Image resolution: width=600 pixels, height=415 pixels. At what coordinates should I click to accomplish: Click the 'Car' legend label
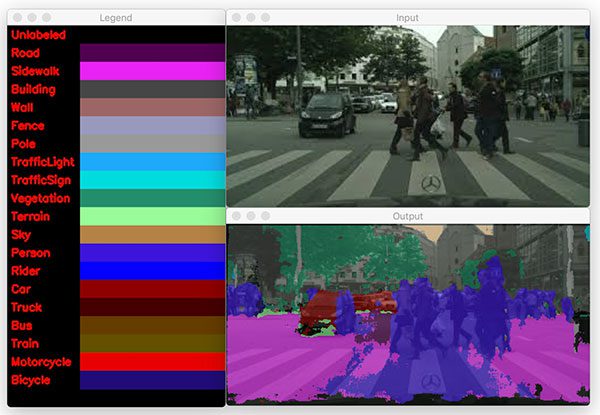[x=21, y=289]
